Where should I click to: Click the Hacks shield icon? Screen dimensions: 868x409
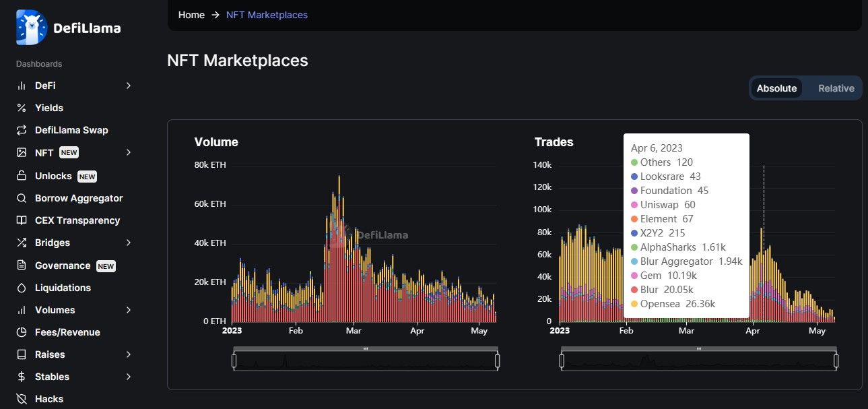point(22,399)
